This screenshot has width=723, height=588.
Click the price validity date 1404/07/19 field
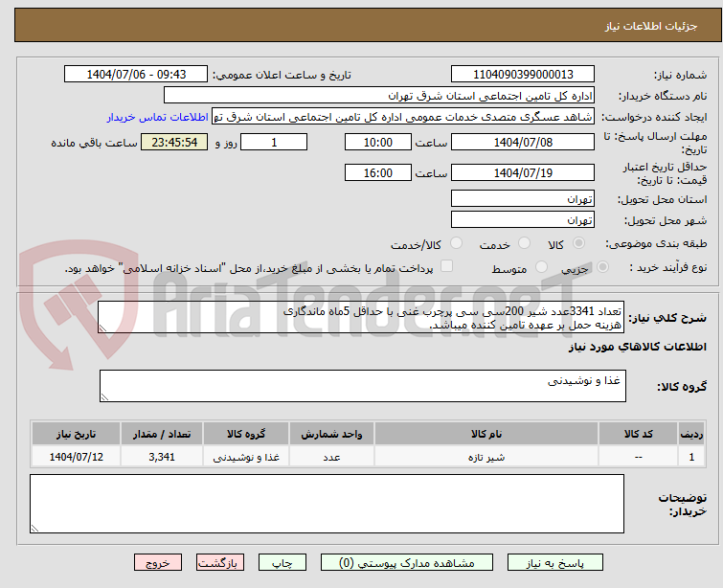tap(523, 172)
